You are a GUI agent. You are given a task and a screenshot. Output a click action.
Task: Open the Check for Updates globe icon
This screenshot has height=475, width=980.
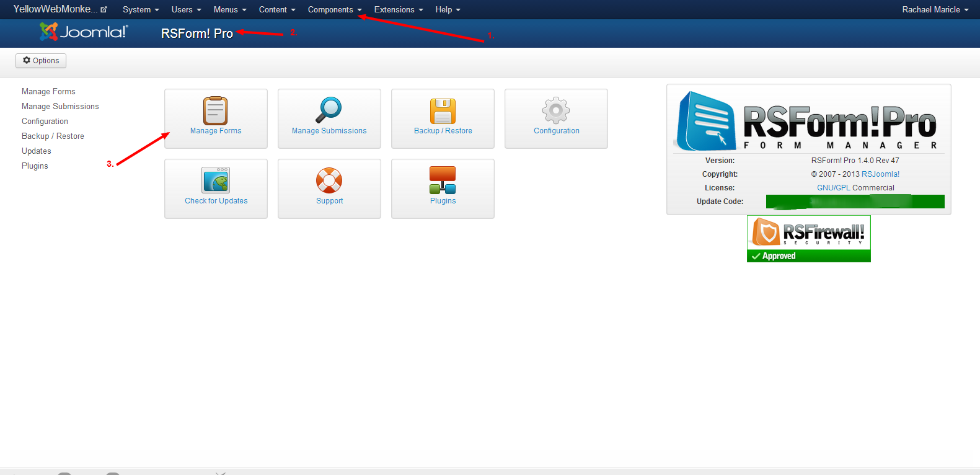pos(216,180)
